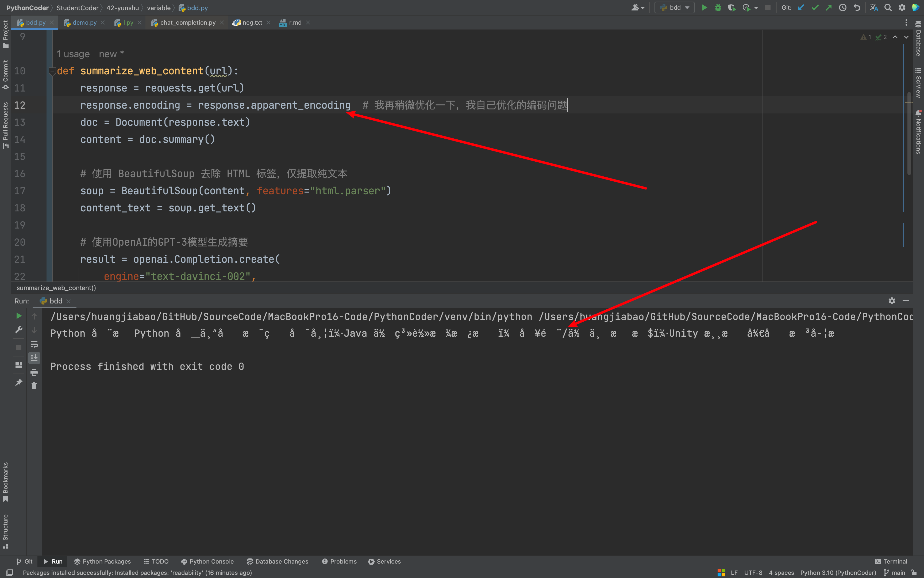The height and width of the screenshot is (578, 924).
Task: Open the translate plugin icon
Action: point(873,8)
